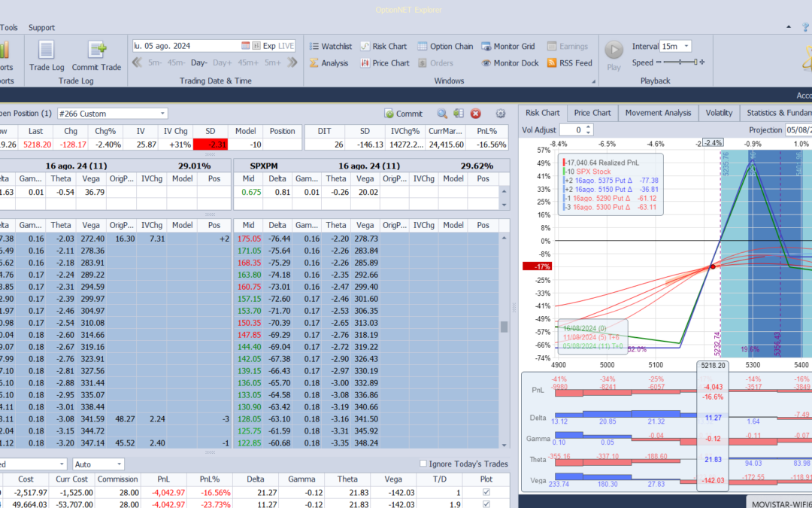The width and height of the screenshot is (812, 508).
Task: Adjust the playback Speed slider
Action: click(x=680, y=62)
